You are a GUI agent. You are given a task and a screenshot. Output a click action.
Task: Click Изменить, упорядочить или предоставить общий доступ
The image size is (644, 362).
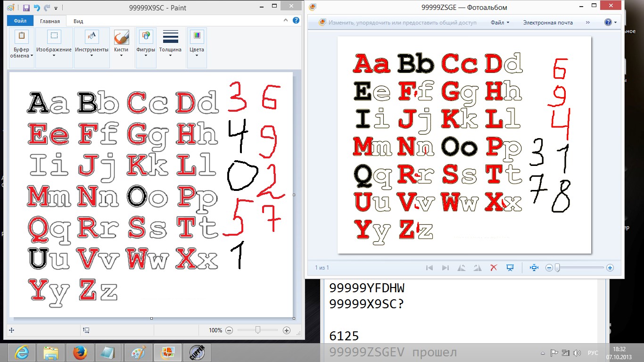[402, 22]
